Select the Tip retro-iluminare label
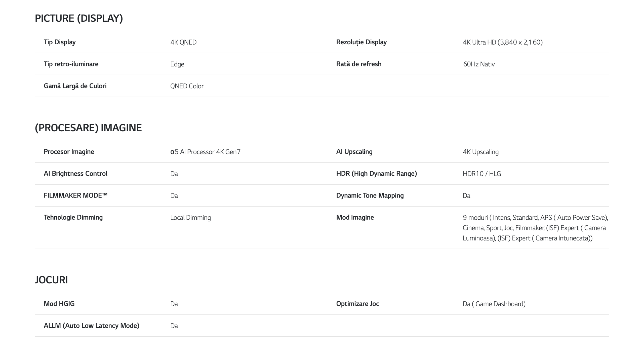Screen dimensions: 644x356 71,64
